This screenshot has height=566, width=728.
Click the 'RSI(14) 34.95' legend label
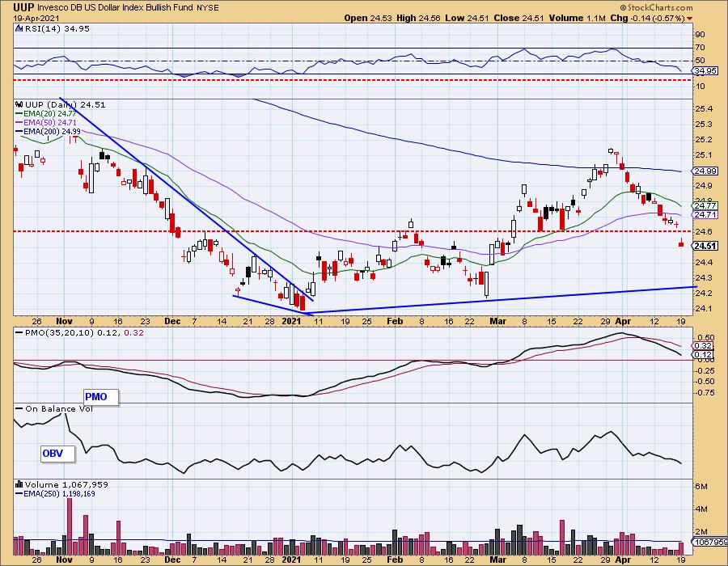(56, 28)
